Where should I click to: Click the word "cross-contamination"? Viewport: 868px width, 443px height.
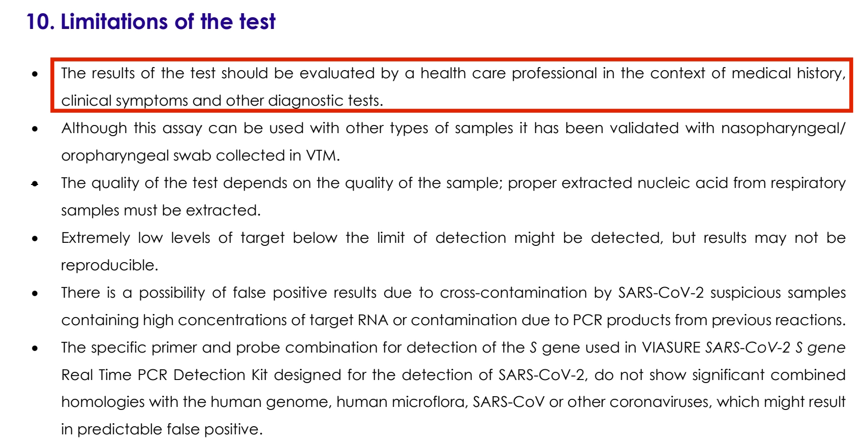pos(513,293)
